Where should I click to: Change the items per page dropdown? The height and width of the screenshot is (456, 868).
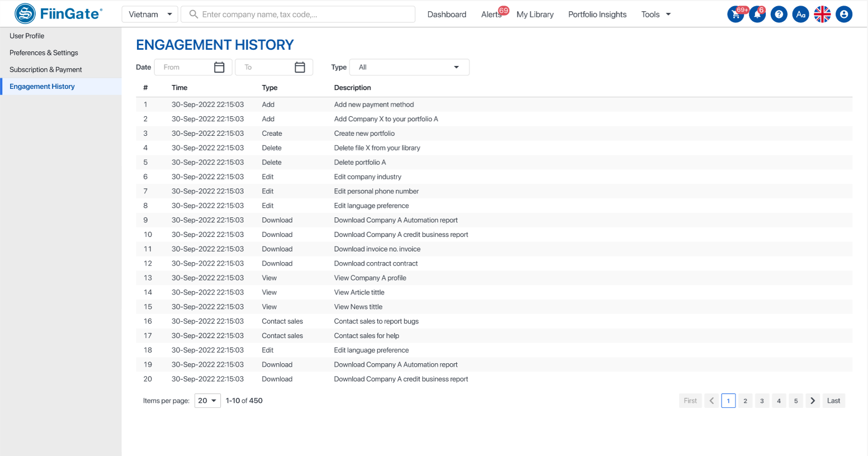coord(207,401)
